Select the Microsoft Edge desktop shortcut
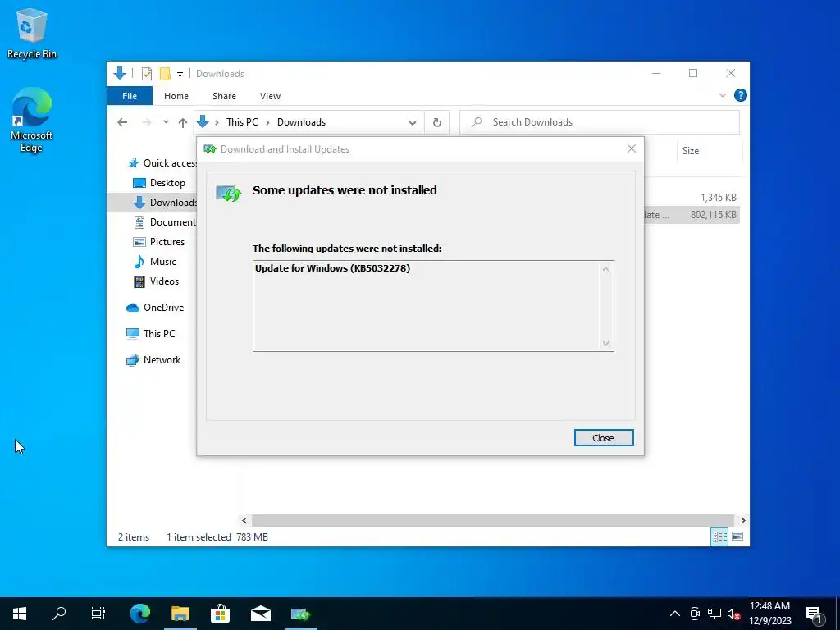 [x=32, y=120]
